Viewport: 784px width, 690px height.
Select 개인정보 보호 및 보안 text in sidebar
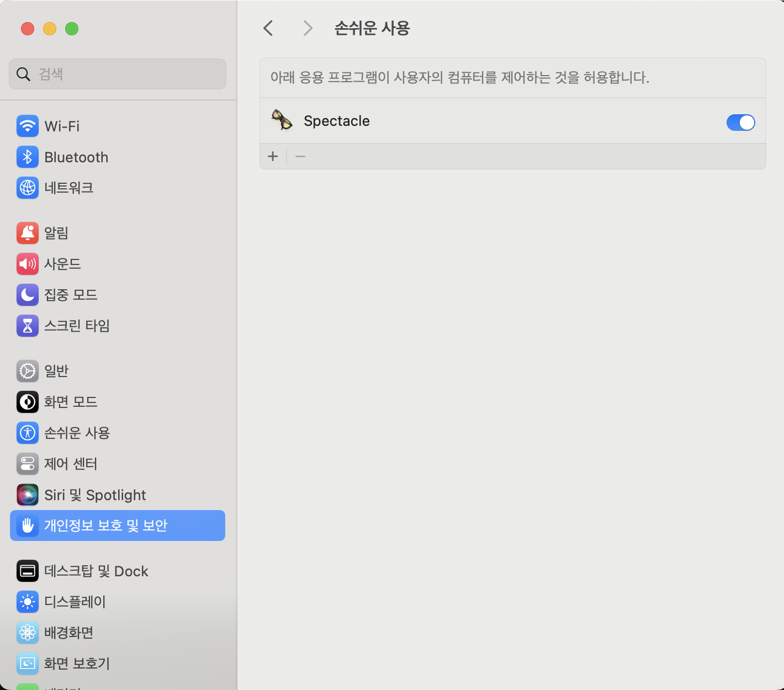105,526
